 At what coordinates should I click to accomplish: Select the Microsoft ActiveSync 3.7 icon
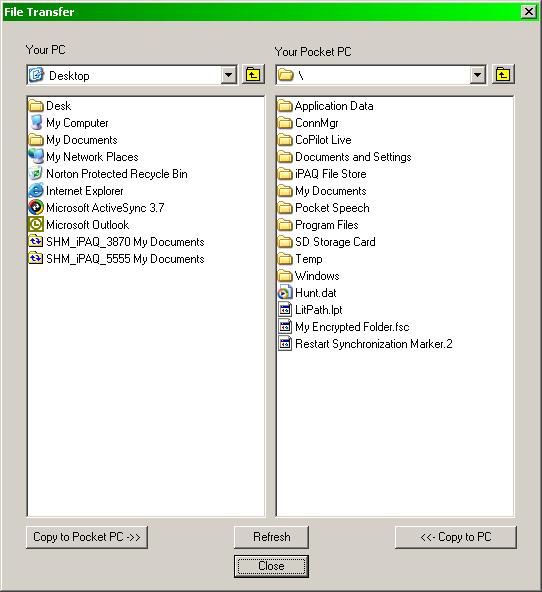pyautogui.click(x=36, y=208)
